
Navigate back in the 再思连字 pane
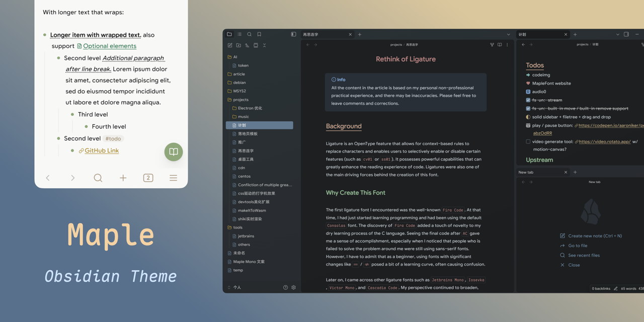pos(308,45)
